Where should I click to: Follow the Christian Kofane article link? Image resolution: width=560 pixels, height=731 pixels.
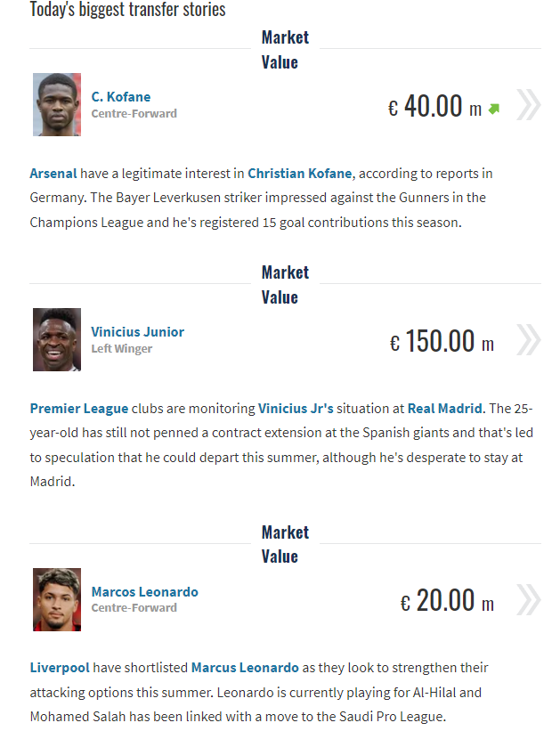click(300, 173)
